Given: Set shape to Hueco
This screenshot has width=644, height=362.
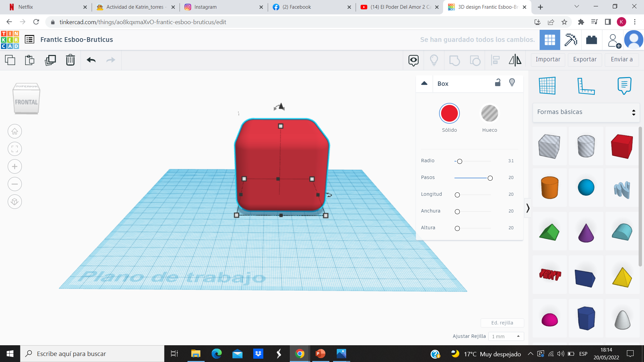Looking at the screenshot, I should pos(489,114).
